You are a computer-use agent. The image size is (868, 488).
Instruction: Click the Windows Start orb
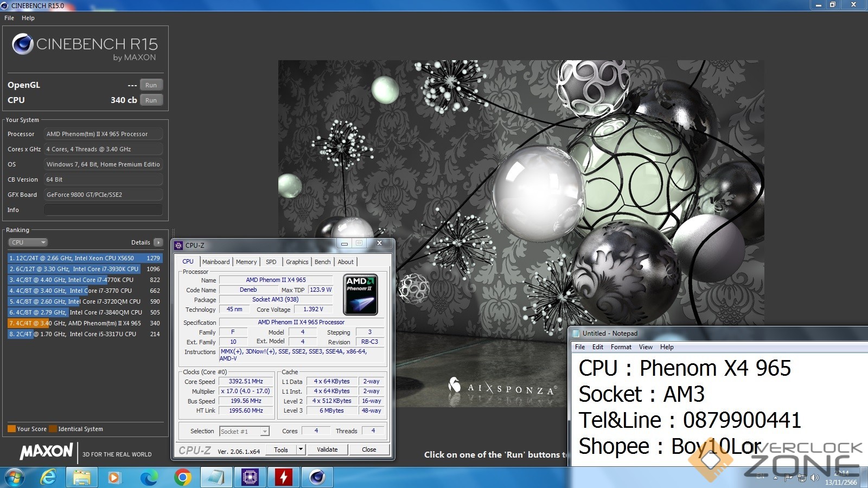coord(15,478)
